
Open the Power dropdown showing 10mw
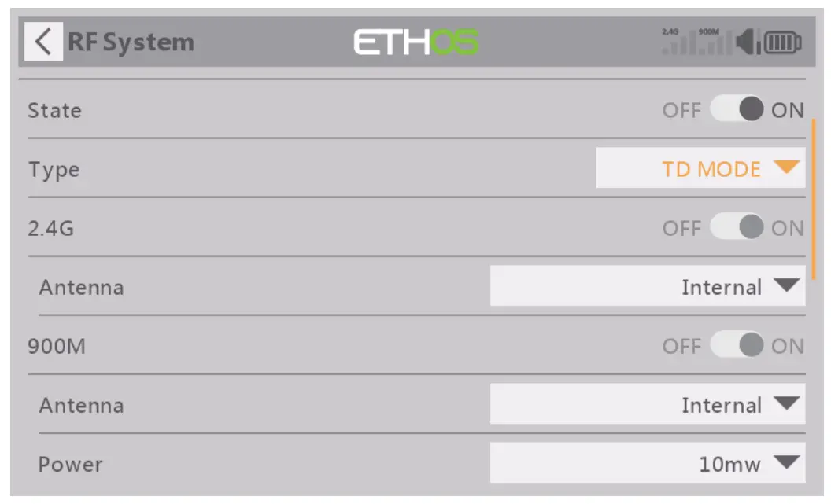click(647, 463)
